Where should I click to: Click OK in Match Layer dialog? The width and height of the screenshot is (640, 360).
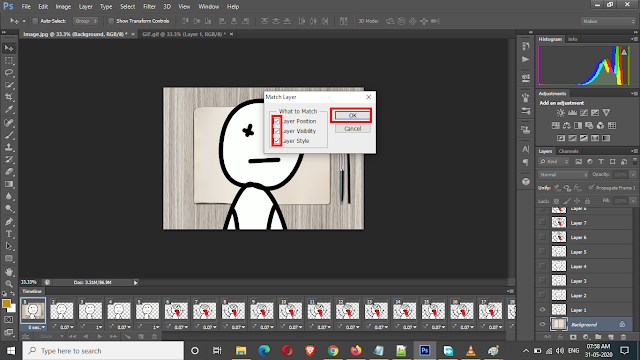click(x=353, y=116)
